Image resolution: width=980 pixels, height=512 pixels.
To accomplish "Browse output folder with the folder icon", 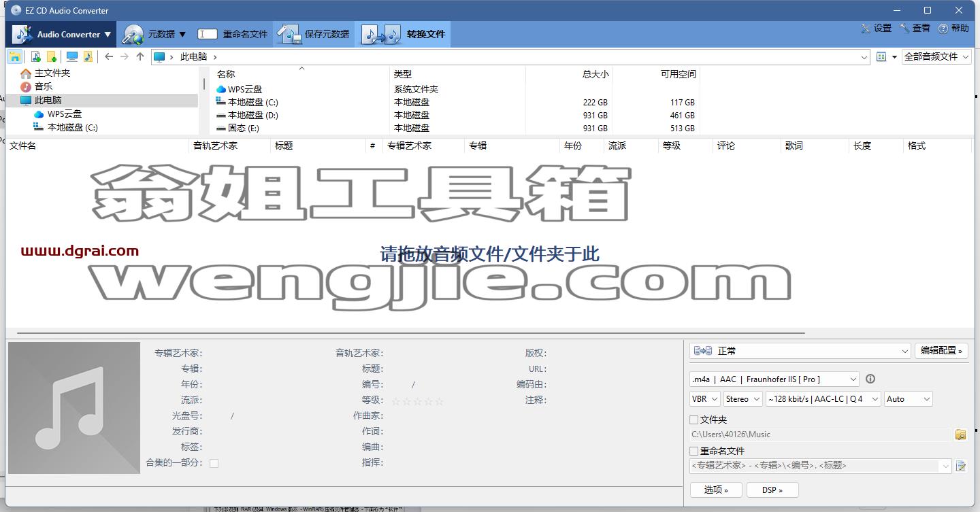I will point(961,434).
